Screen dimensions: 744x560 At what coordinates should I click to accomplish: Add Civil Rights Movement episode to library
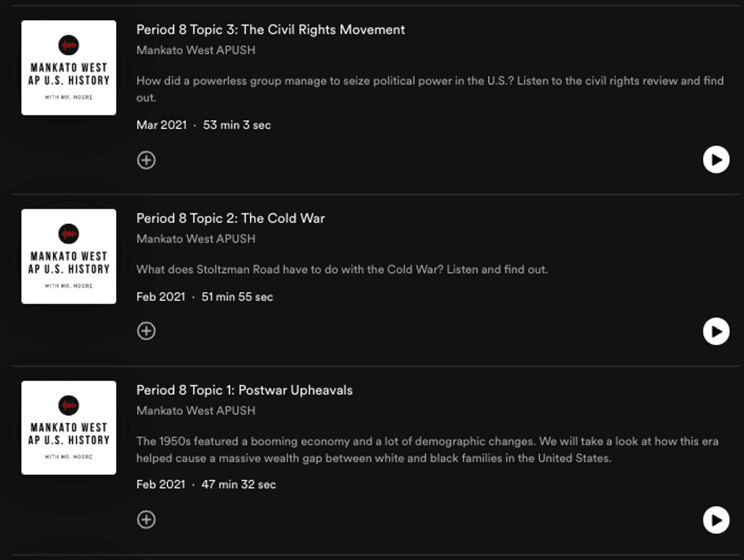(146, 160)
